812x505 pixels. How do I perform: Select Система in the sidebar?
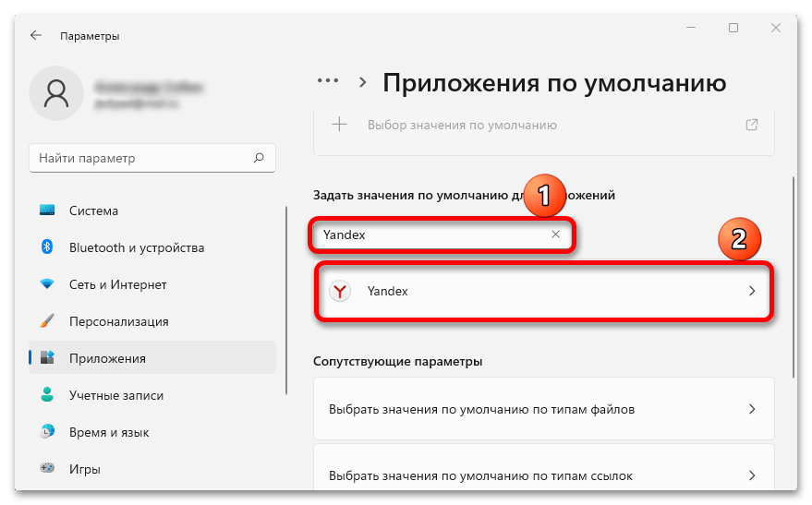click(152, 210)
